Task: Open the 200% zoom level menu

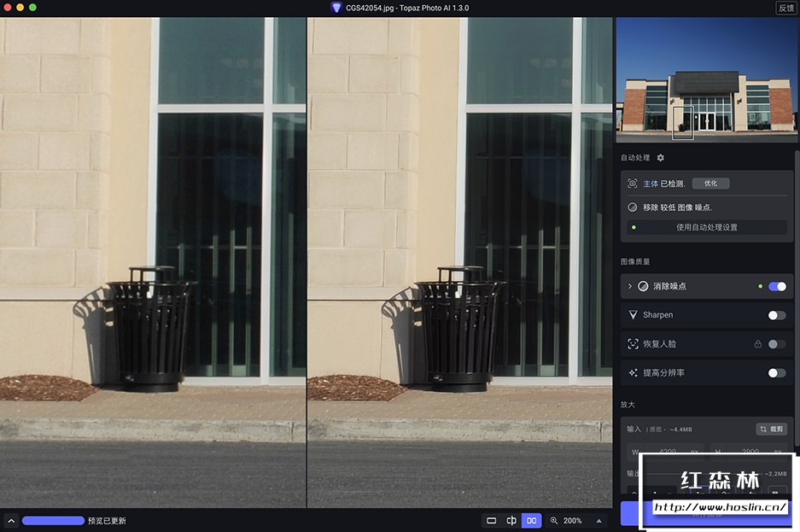Action: click(x=599, y=521)
